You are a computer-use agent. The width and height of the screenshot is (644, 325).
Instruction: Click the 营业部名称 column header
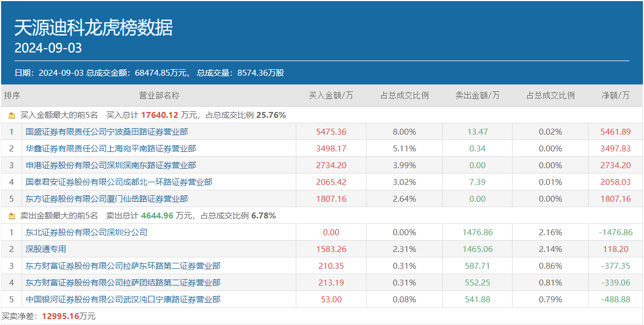(x=159, y=95)
